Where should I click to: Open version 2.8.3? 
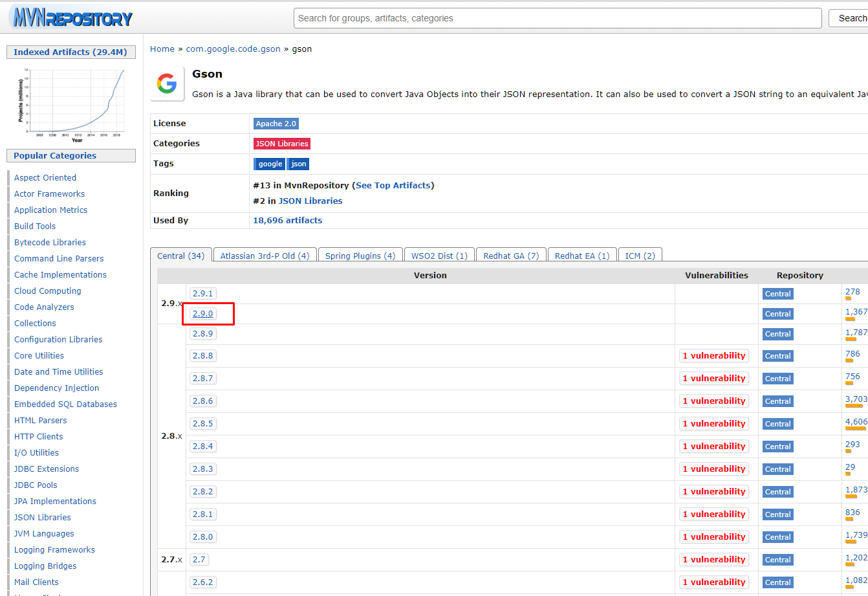pos(202,469)
